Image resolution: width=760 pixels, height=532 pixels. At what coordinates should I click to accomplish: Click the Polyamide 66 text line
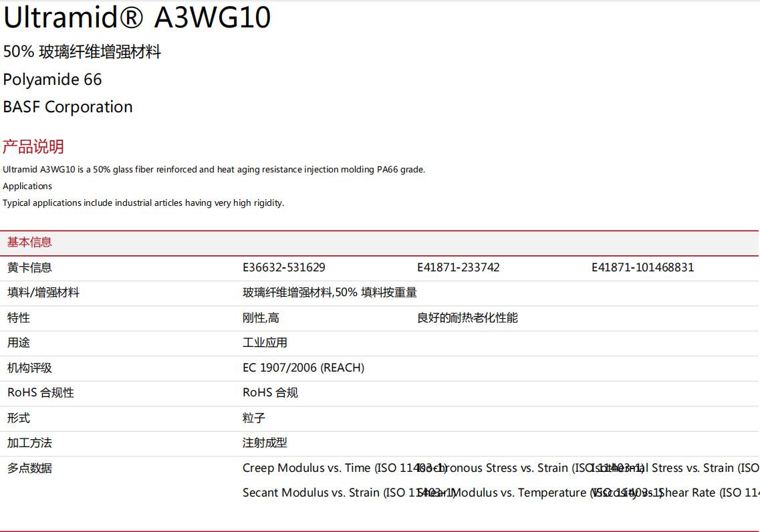[52, 80]
